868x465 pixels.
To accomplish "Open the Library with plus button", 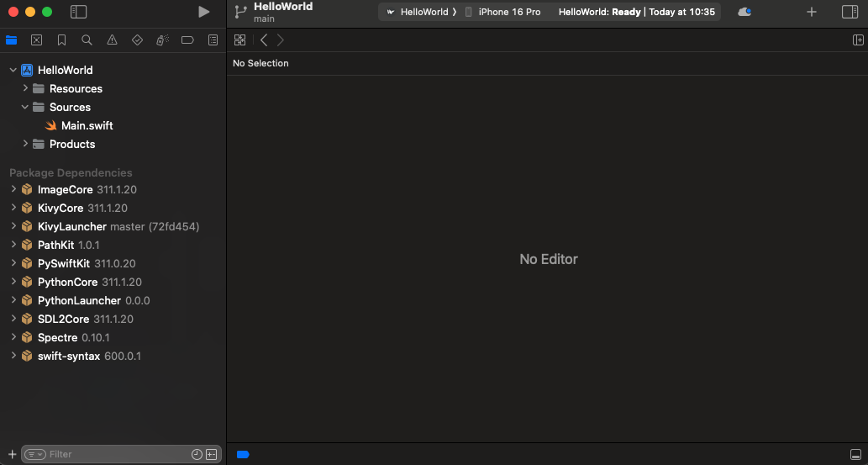I will click(811, 12).
